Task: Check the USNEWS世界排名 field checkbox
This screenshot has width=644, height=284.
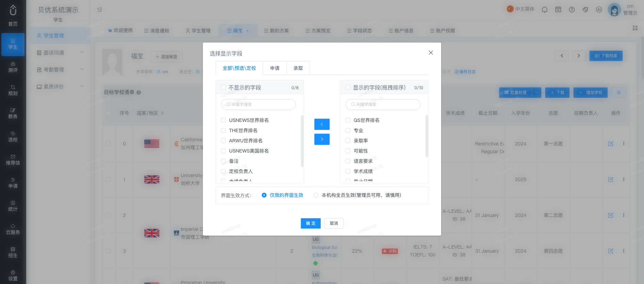Action: pyautogui.click(x=223, y=120)
